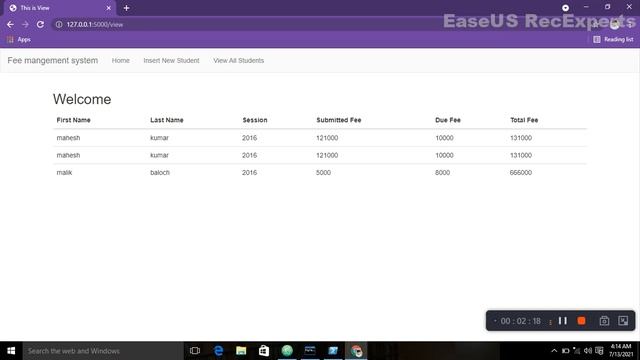Switch to Chrome on the taskbar
This screenshot has width=640, height=360.
[x=356, y=351]
